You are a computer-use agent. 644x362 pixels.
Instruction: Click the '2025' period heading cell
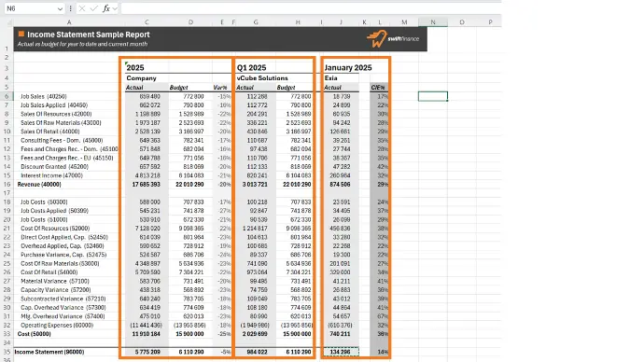tap(135, 68)
